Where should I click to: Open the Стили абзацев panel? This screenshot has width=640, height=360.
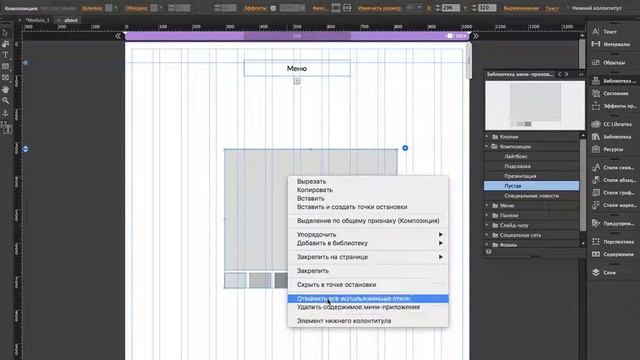613,180
